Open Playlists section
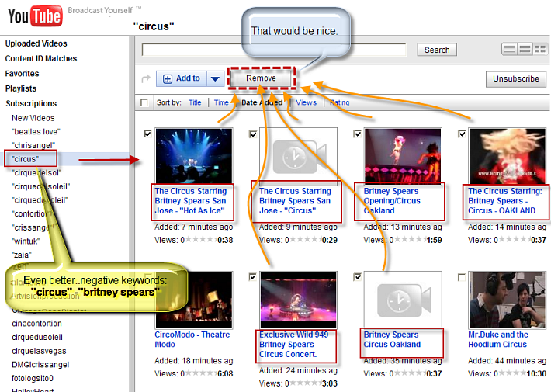The image size is (551, 392). (x=21, y=89)
